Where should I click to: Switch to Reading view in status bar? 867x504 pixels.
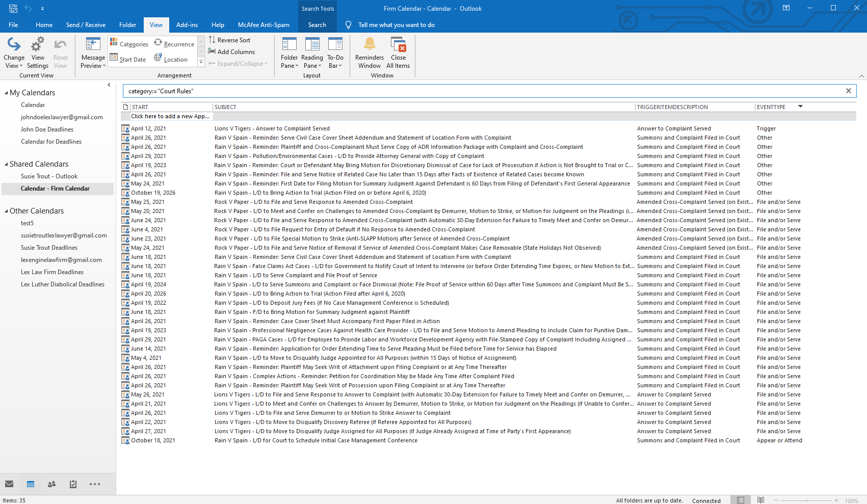pyautogui.click(x=760, y=500)
